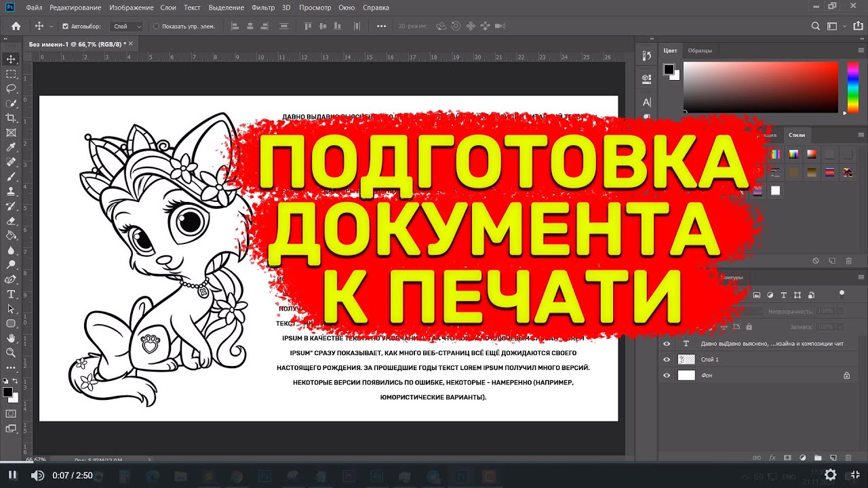
Task: Open the Изображение menu
Action: click(130, 7)
